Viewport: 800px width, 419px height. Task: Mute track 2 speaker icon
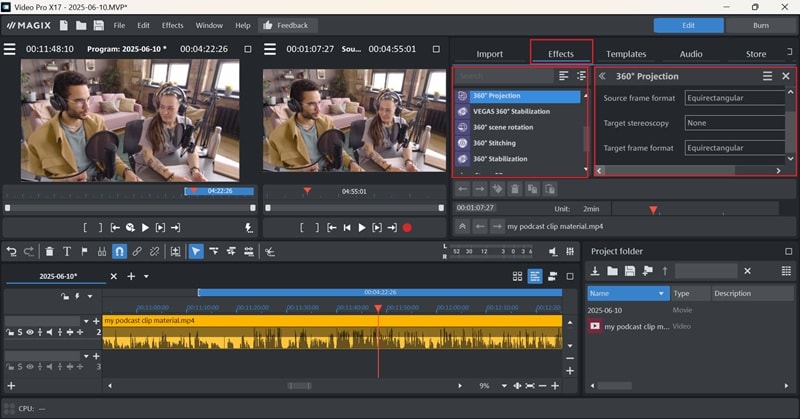(x=49, y=332)
